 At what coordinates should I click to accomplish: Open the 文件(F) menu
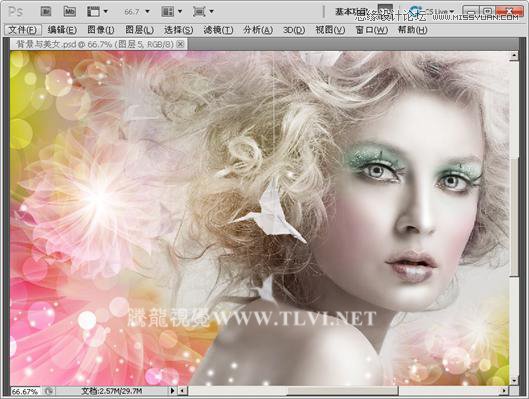tap(23, 30)
